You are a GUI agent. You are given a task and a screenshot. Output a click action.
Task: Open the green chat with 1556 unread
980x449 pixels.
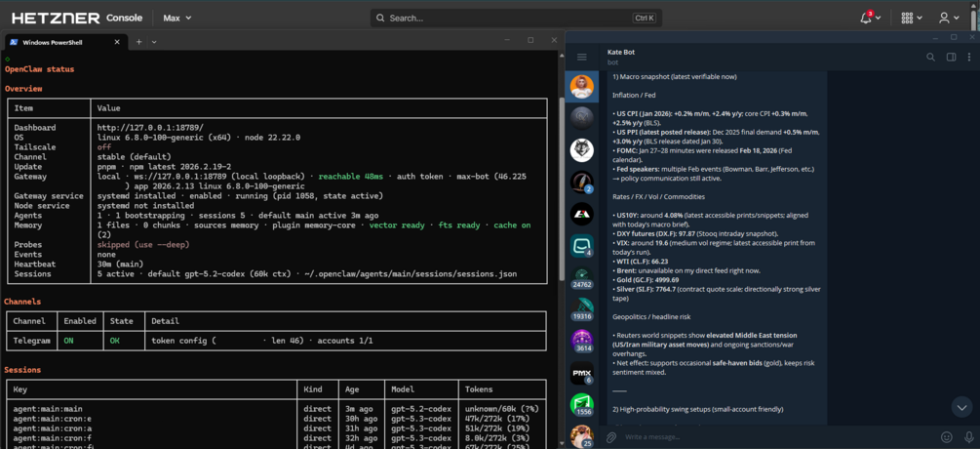[x=582, y=405]
